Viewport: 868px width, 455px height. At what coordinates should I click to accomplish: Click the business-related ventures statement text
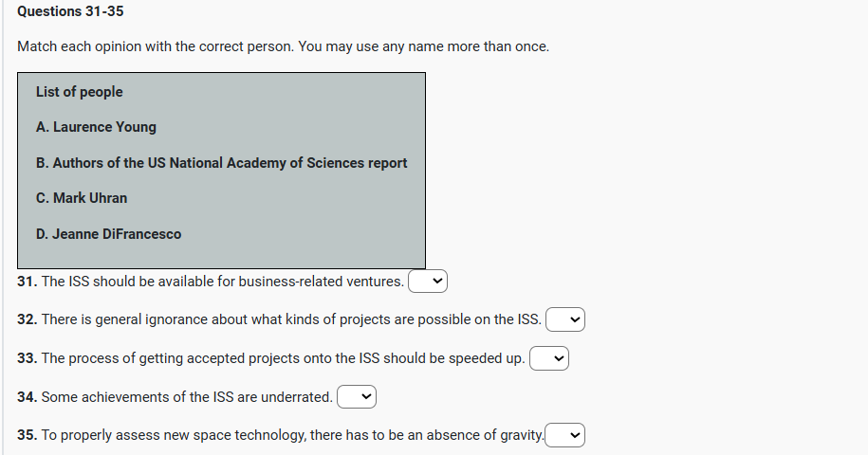point(222,282)
